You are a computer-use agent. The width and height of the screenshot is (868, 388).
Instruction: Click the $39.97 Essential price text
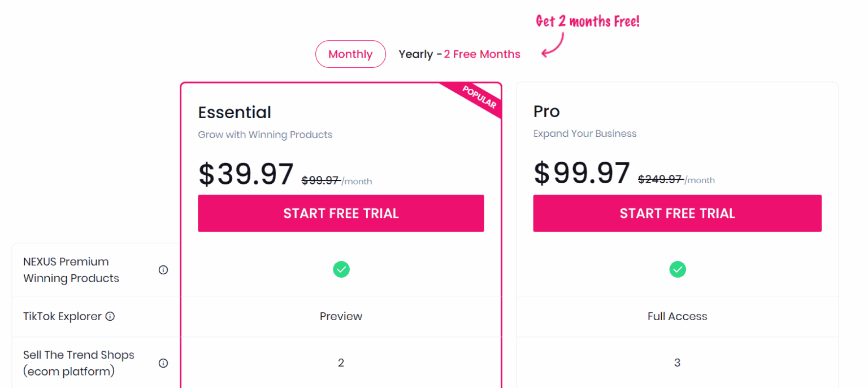pos(246,174)
